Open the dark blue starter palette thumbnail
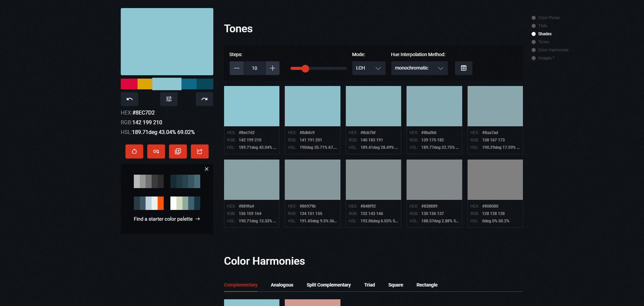 pos(185,181)
